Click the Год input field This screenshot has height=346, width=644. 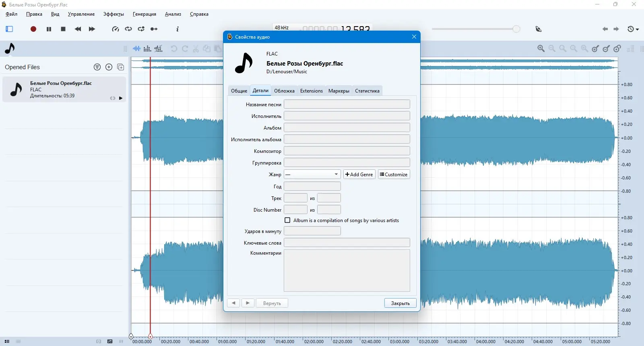(x=312, y=186)
